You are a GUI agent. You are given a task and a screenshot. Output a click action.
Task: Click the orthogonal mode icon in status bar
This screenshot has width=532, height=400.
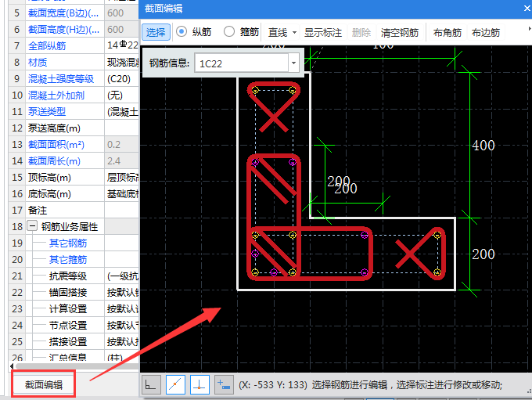click(x=151, y=384)
